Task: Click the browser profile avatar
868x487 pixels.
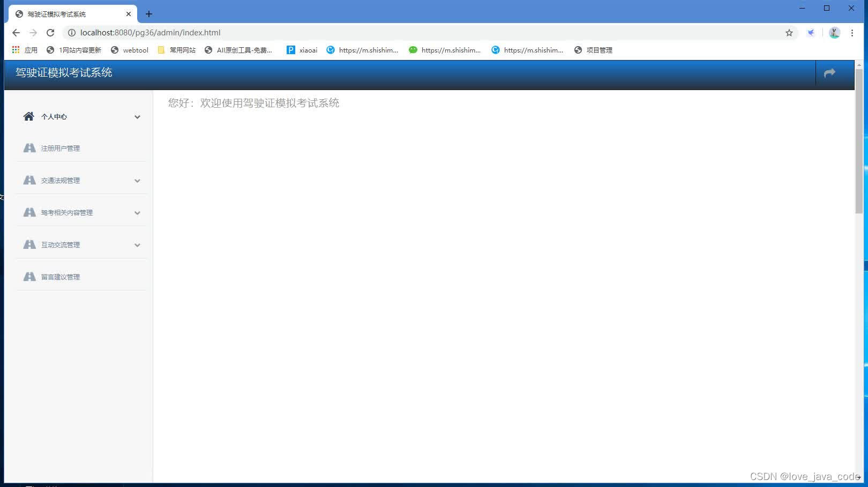Action: point(834,33)
